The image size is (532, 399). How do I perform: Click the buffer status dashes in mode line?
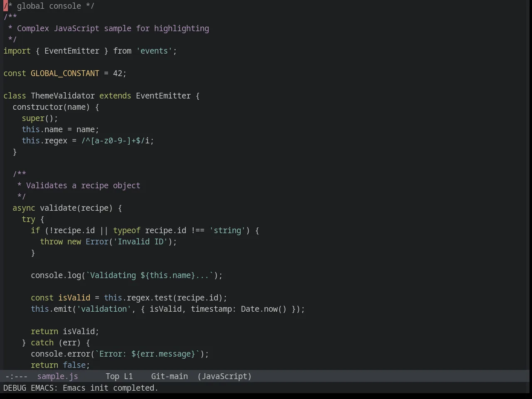tap(16, 376)
